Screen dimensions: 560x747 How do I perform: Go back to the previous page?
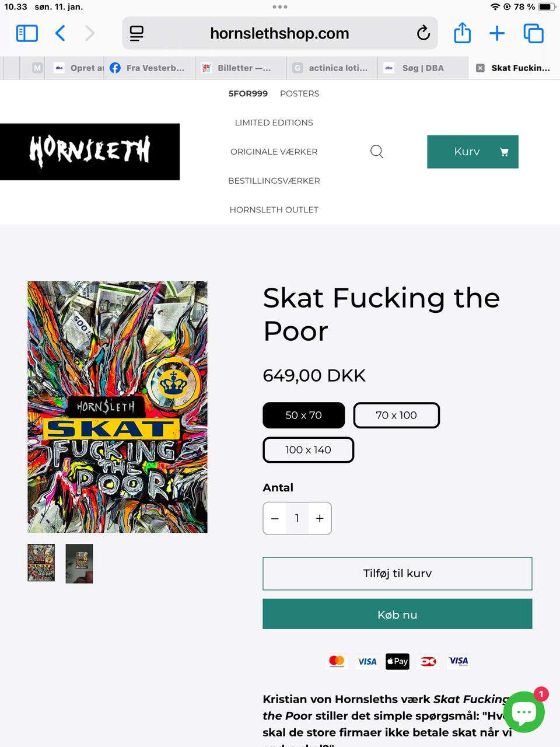click(x=60, y=33)
